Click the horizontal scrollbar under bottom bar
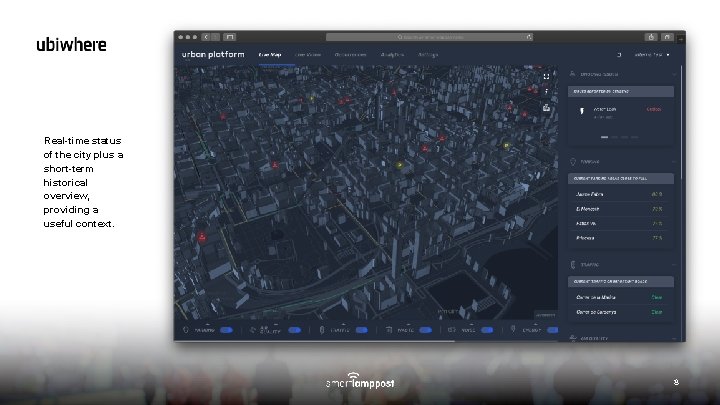This screenshot has height=405, width=720. [315, 341]
